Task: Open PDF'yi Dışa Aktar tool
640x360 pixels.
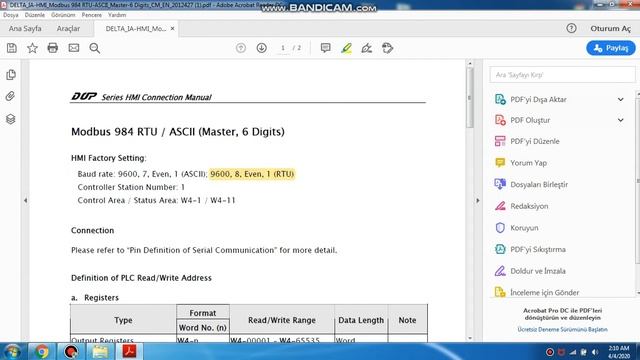Action: click(x=538, y=100)
